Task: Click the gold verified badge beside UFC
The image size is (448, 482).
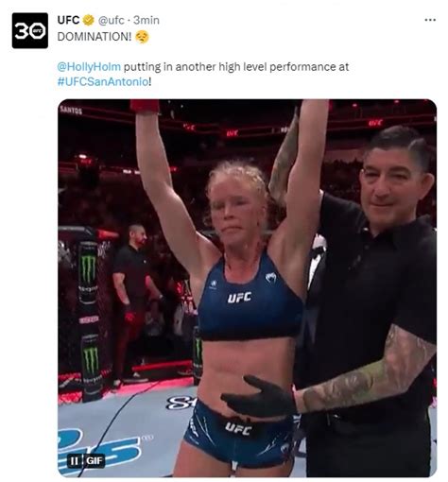Action: (88, 20)
